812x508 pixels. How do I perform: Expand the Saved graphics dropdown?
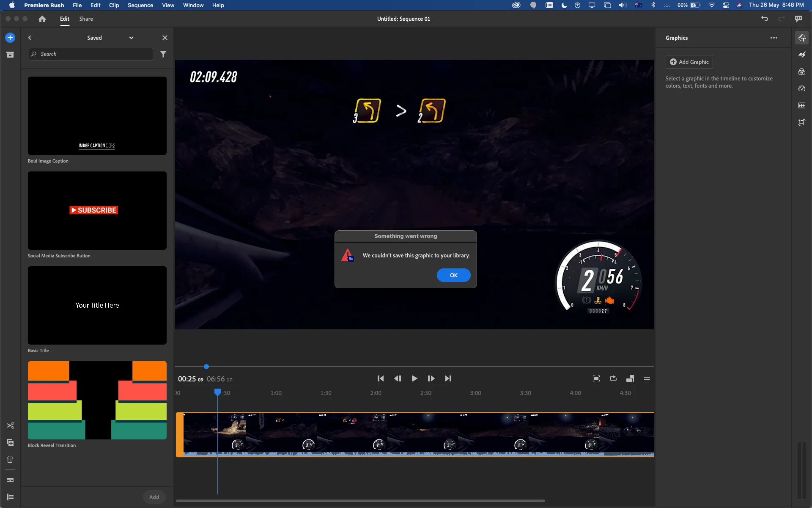131,38
